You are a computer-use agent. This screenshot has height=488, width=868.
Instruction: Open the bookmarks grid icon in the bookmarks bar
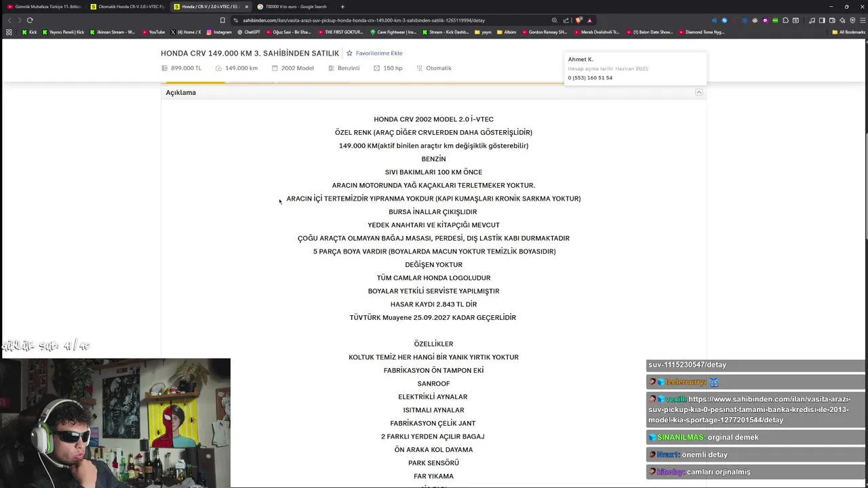(x=9, y=32)
